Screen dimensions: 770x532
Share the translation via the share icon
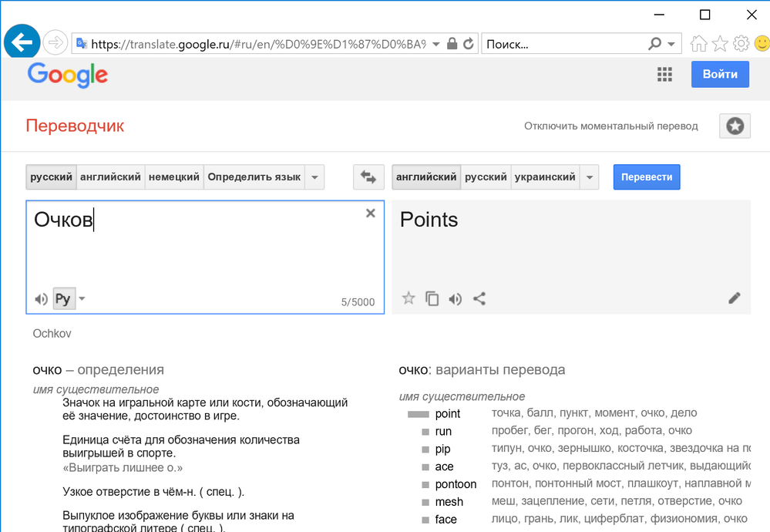click(479, 299)
